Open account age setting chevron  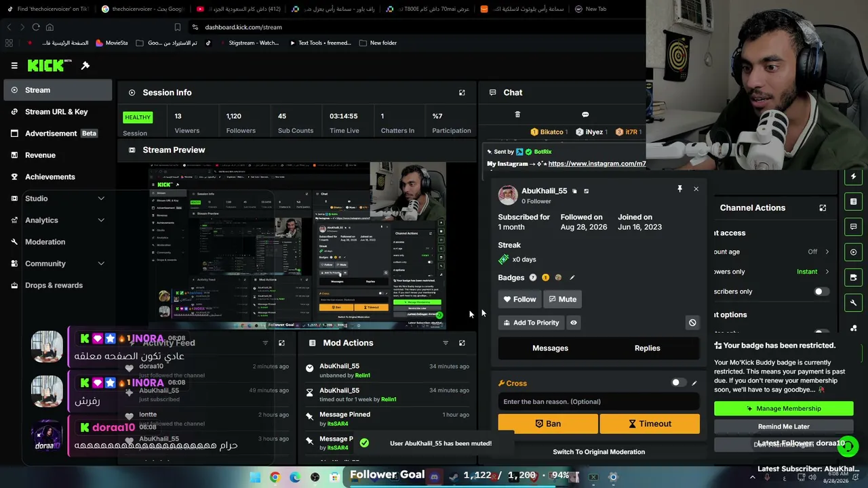(x=827, y=251)
